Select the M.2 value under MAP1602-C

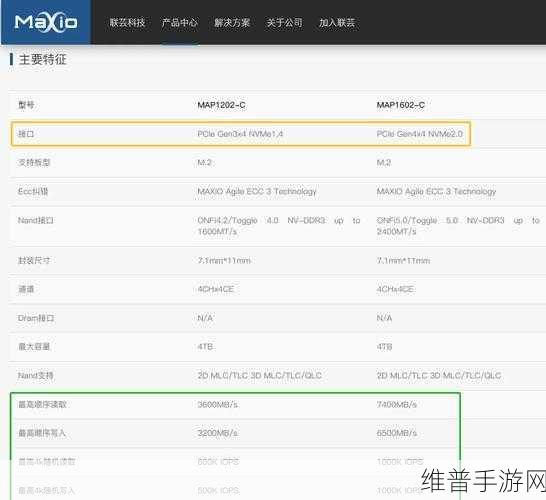click(x=384, y=163)
